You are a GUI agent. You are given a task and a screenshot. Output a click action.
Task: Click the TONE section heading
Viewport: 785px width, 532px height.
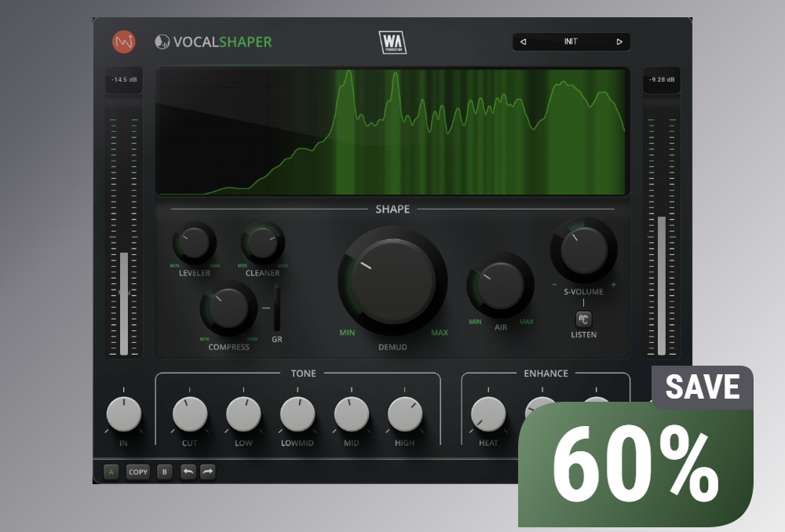pos(303,373)
